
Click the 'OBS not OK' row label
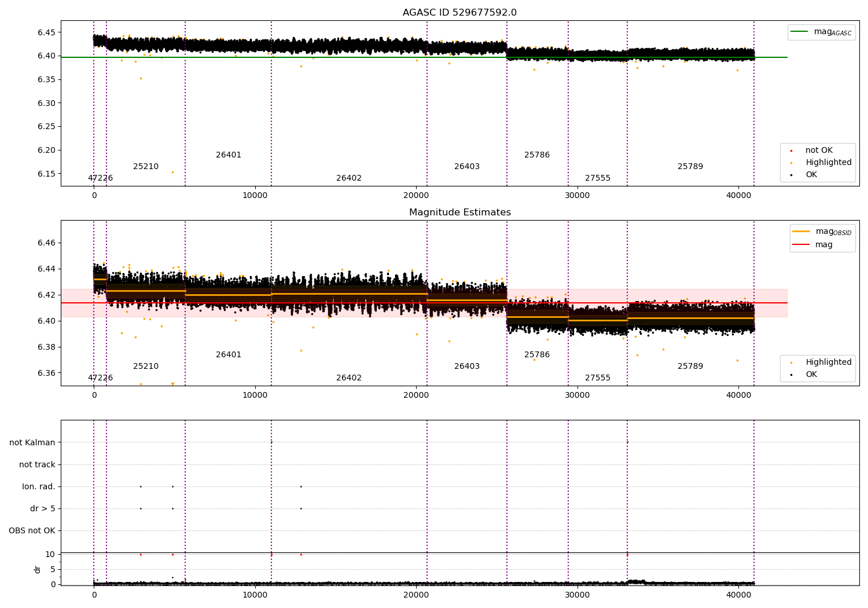pos(32,531)
